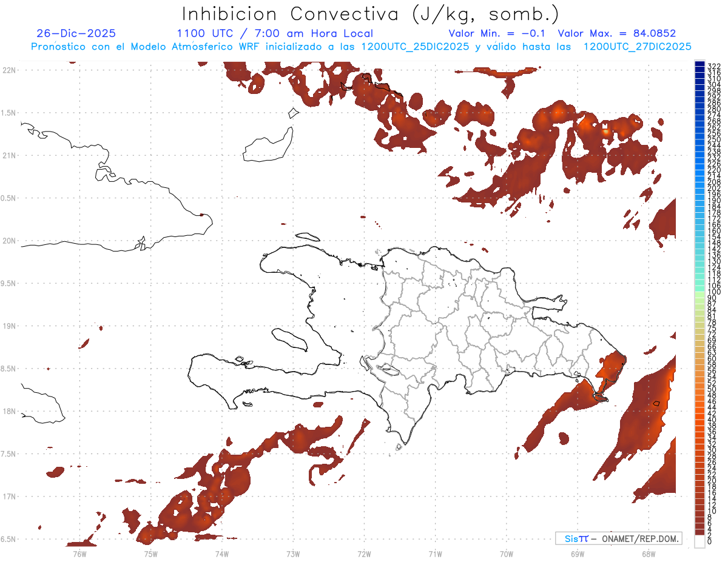Click the initialization time '1200UTC_25DIC2025'
The width and height of the screenshot is (728, 562).
coord(415,47)
